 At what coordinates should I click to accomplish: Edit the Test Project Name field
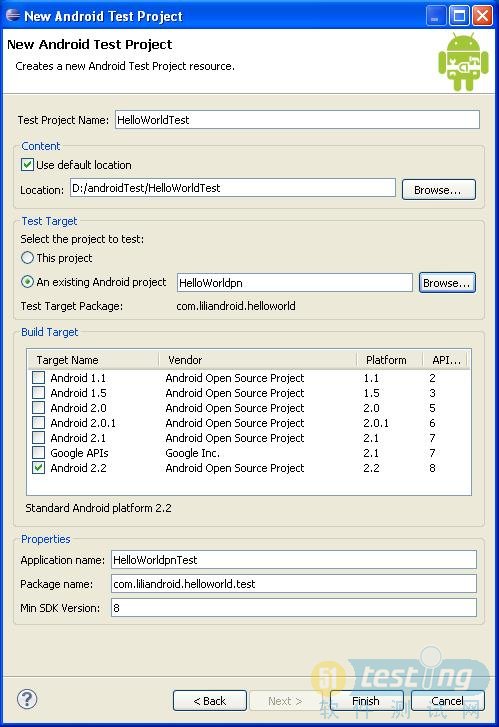pos(297,120)
